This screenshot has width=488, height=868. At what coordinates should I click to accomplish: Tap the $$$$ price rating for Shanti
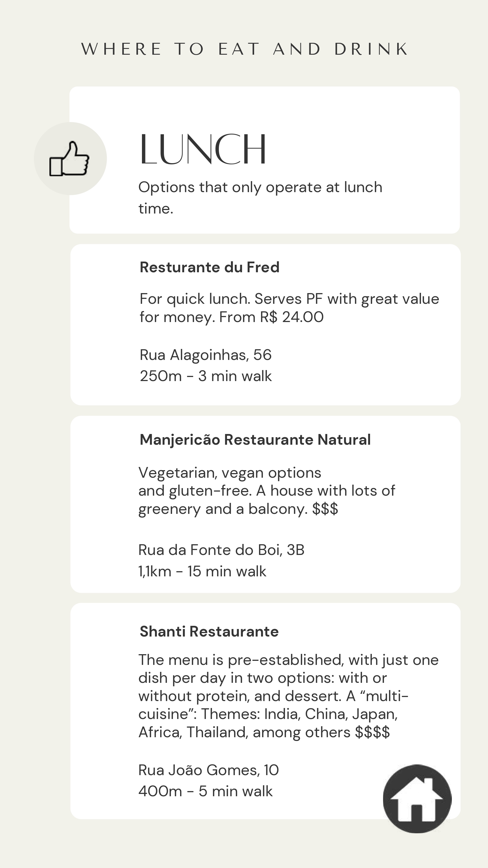pos(372,732)
